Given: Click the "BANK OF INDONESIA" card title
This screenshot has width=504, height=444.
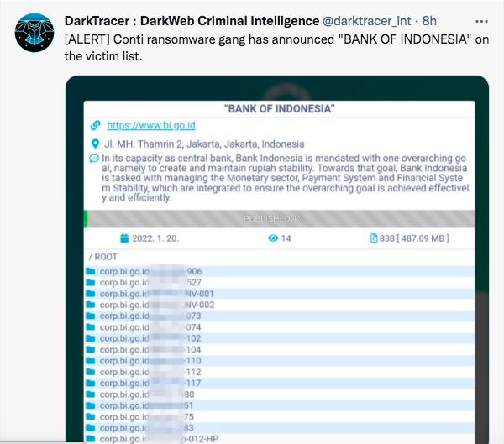Looking at the screenshot, I should click(x=280, y=108).
